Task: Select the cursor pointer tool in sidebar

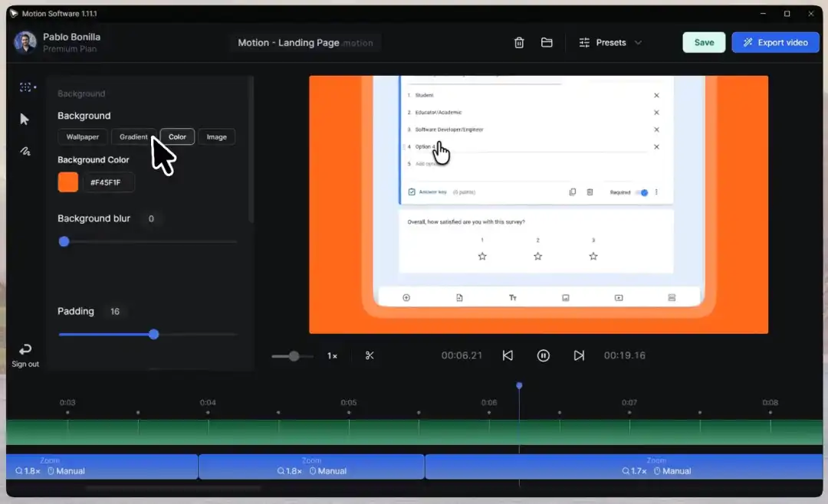Action: [25, 119]
